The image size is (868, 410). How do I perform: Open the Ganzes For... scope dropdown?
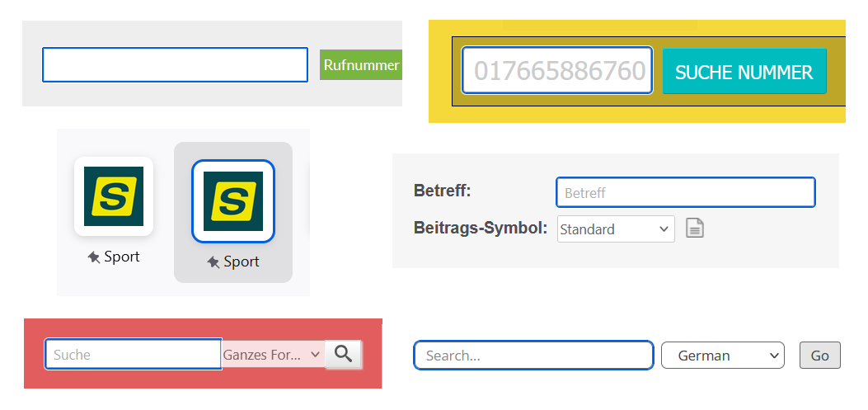pos(273,355)
